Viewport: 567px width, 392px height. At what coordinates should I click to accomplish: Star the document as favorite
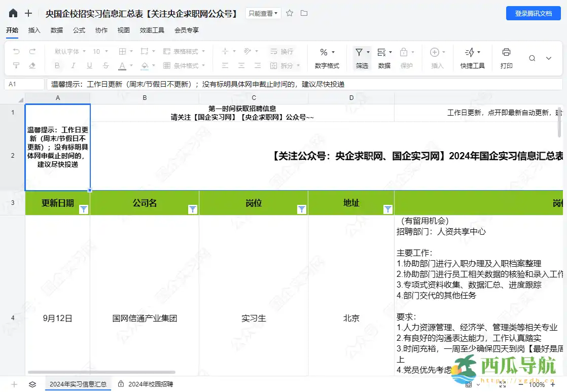tap(290, 13)
